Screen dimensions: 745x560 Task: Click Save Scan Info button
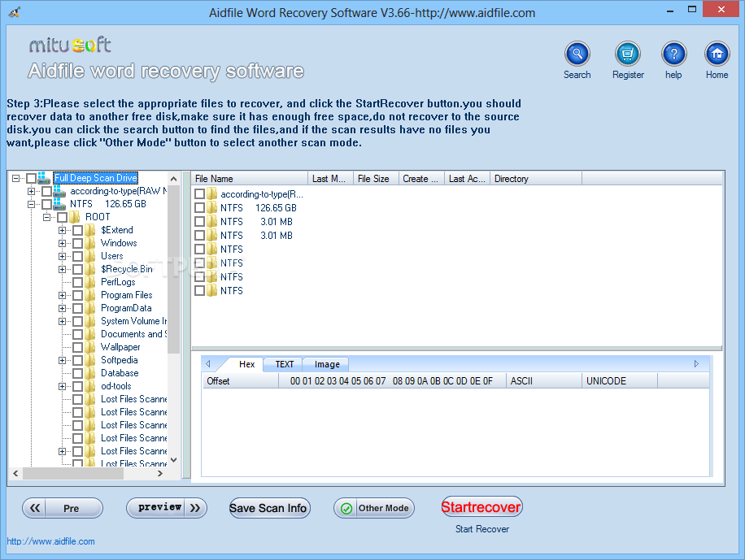269,508
